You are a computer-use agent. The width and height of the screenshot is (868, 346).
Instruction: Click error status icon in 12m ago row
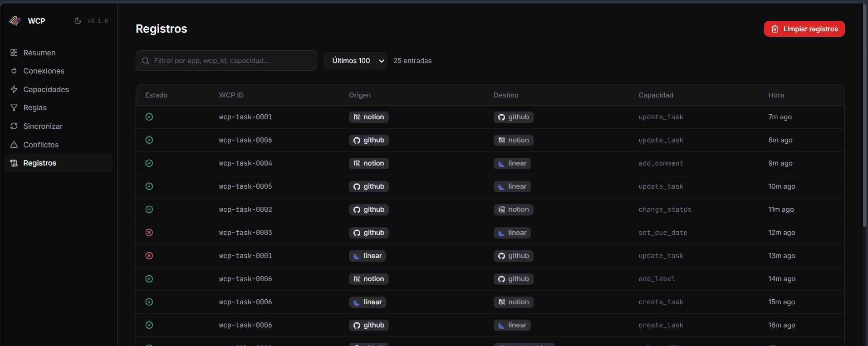149,233
